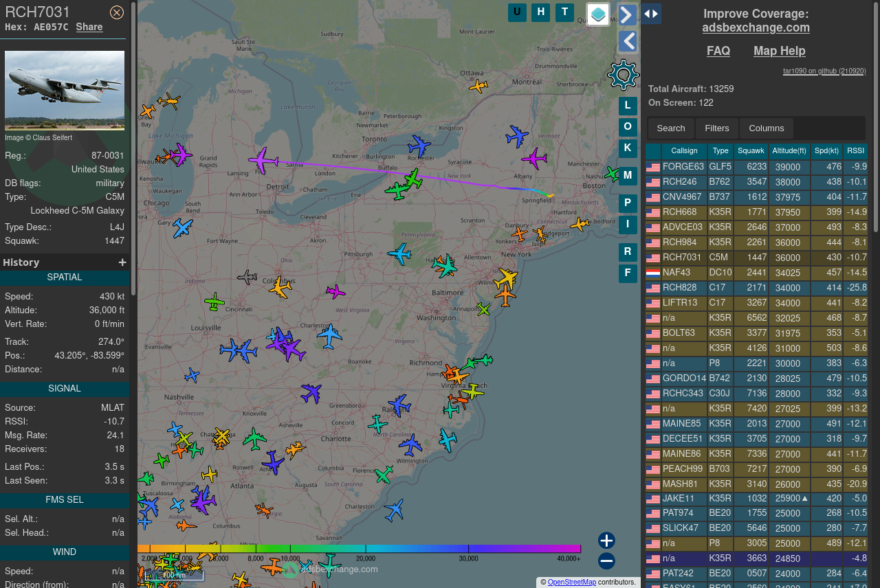Toggle the M multiselect button
The height and width of the screenshot is (588, 880).
[628, 176]
